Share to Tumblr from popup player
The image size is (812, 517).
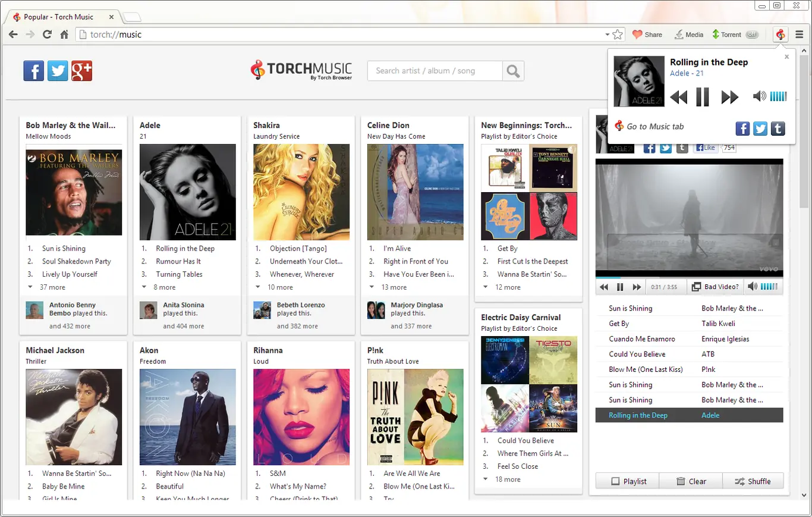click(778, 129)
